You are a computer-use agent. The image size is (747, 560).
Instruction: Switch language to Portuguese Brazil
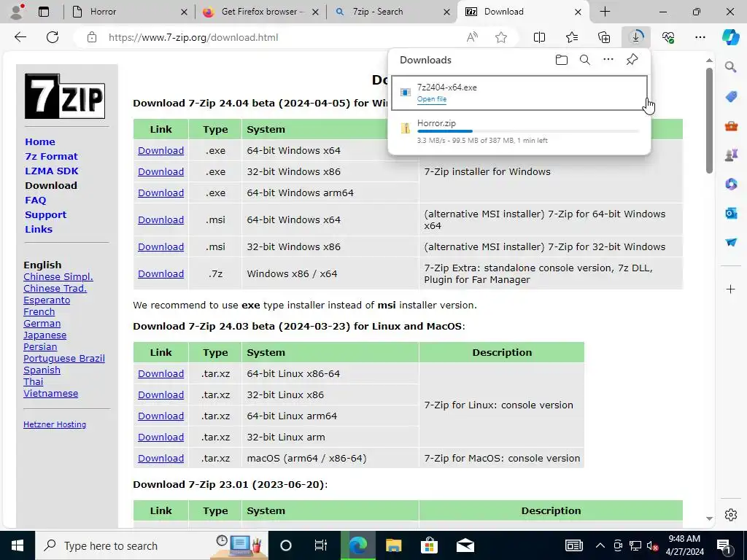[x=64, y=359]
